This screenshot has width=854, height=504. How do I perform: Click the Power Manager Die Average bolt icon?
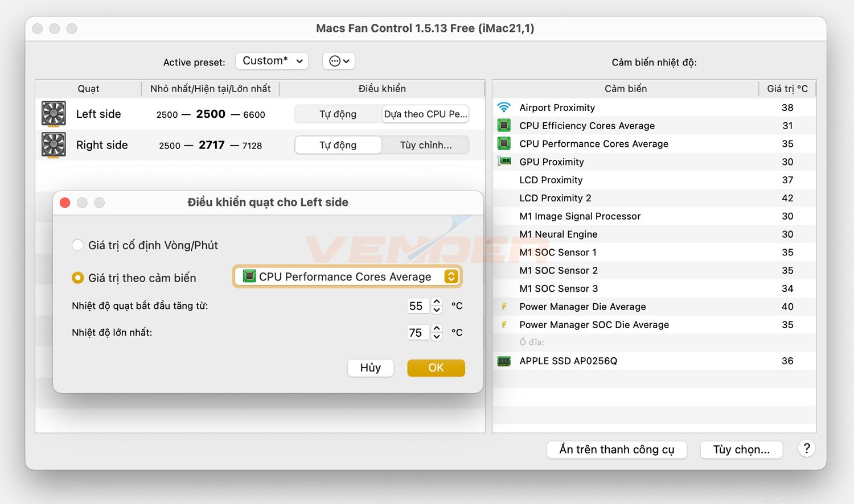504,307
